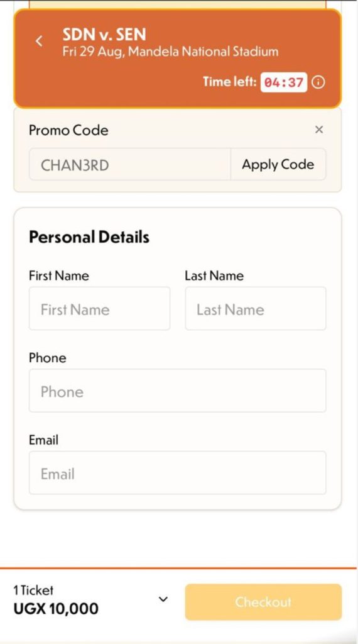This screenshot has width=358, height=644.
Task: Tap the info icon beside the timer
Action: tap(318, 82)
